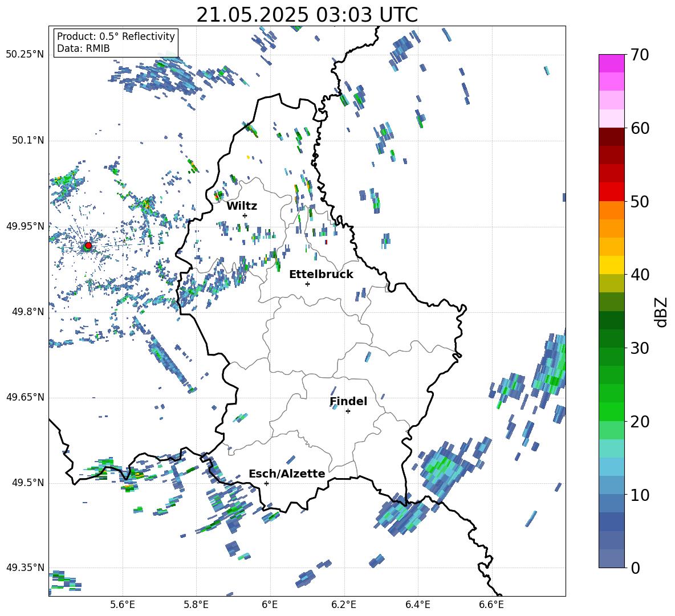Click the bright red colorbar segment above 50
This screenshot has height=616, width=675.
click(x=611, y=192)
